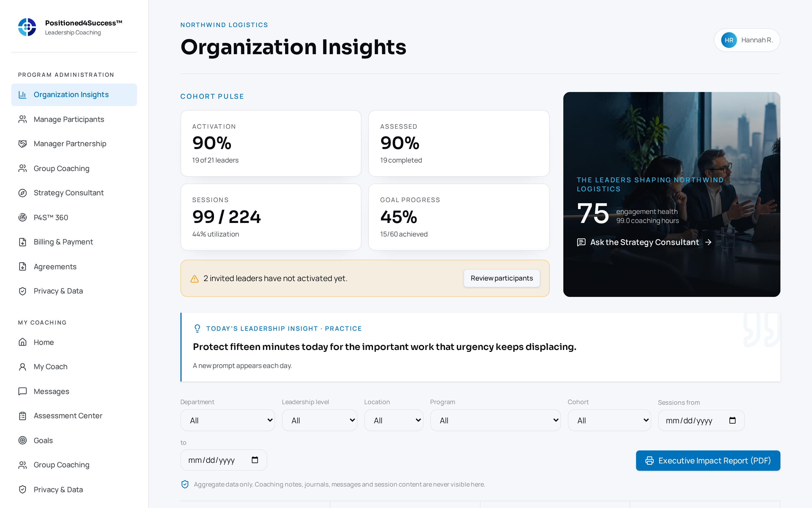Open the Agreements page
The height and width of the screenshot is (508, 812).
tap(74, 266)
